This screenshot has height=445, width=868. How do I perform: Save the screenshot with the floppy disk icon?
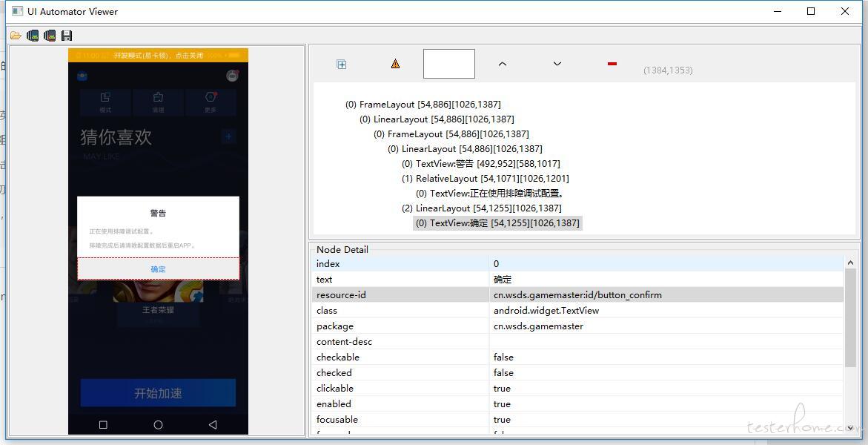67,36
